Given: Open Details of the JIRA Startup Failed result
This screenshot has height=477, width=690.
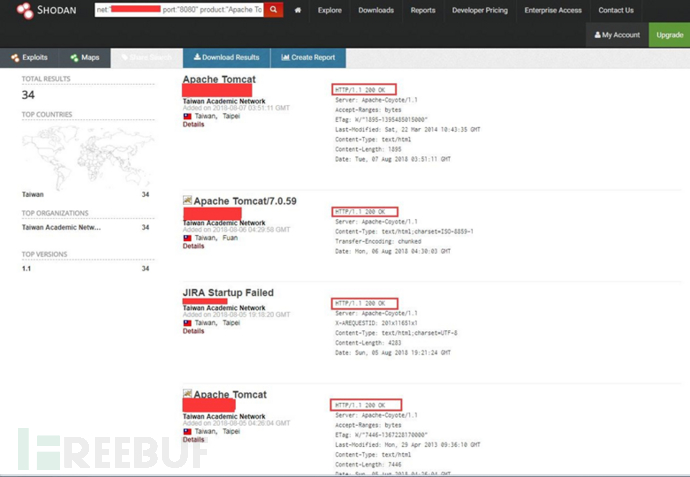Looking at the screenshot, I should tap(193, 331).
